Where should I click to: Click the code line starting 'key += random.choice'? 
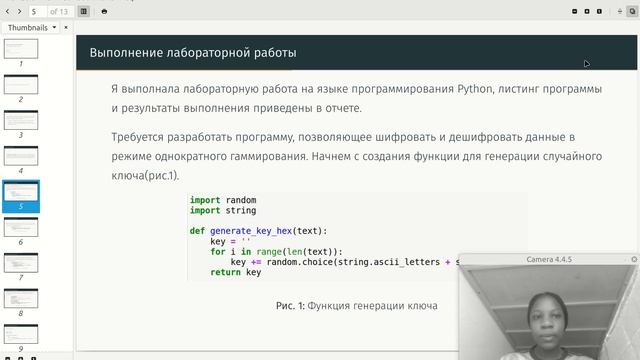345,262
